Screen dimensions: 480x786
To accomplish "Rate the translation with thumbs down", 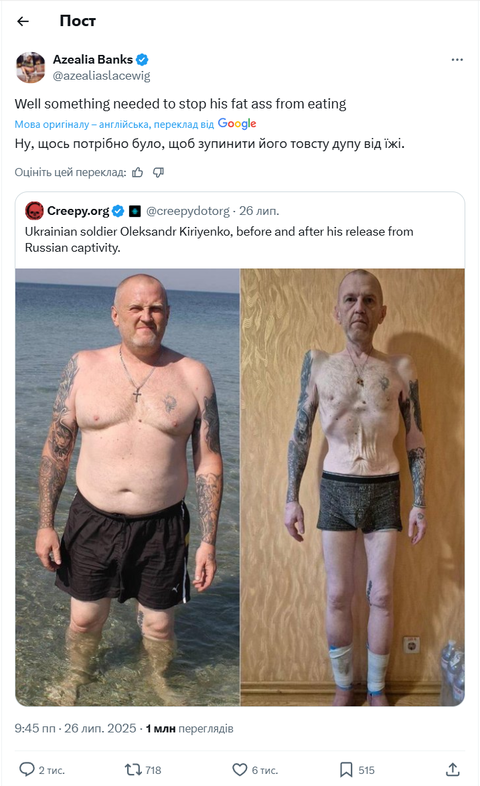I will coord(158,172).
